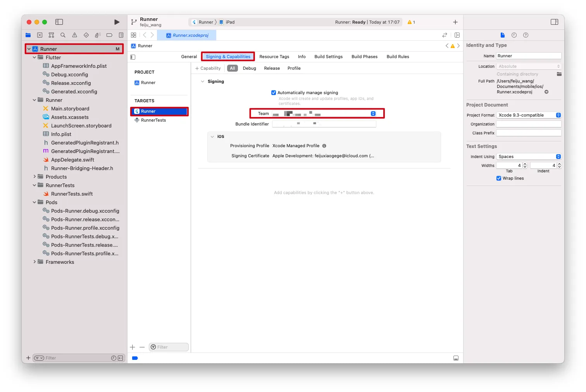Viewport: 586px width, 392px height.
Task: Open the Debug navigator
Action: pos(98,35)
